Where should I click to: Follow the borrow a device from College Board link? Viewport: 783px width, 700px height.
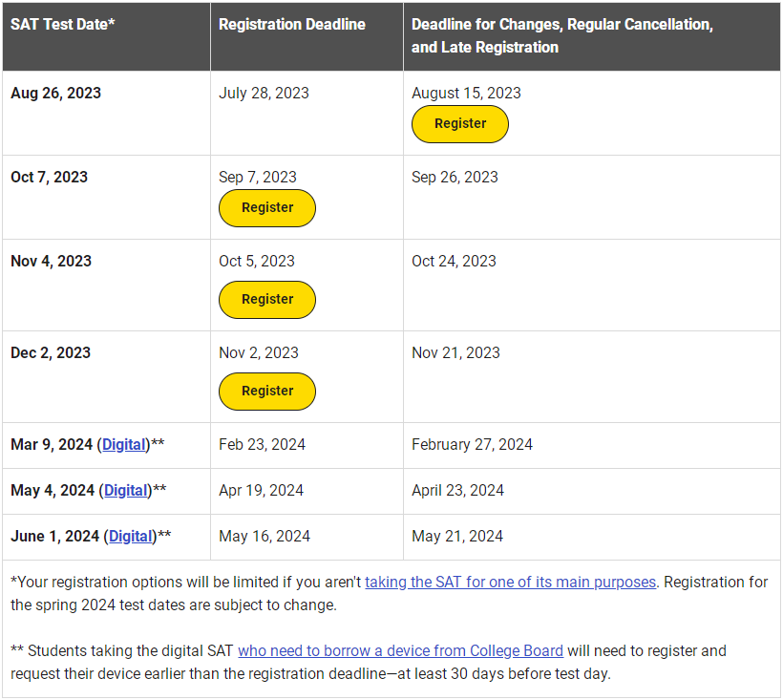[x=400, y=651]
